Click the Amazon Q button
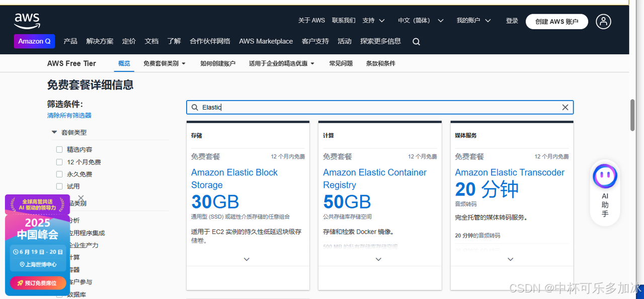 click(x=35, y=41)
